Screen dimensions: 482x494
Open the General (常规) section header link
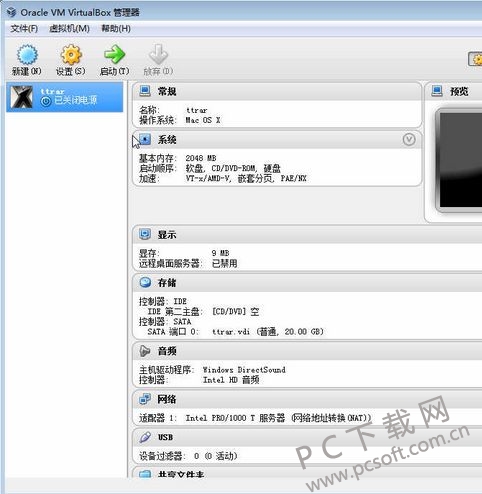[167, 91]
